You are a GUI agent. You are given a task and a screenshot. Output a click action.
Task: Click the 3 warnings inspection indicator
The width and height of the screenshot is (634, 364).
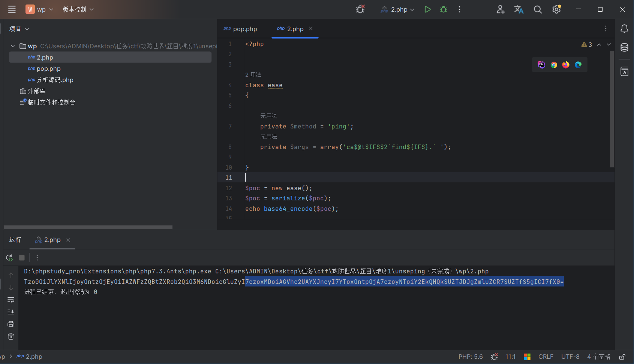(x=587, y=45)
